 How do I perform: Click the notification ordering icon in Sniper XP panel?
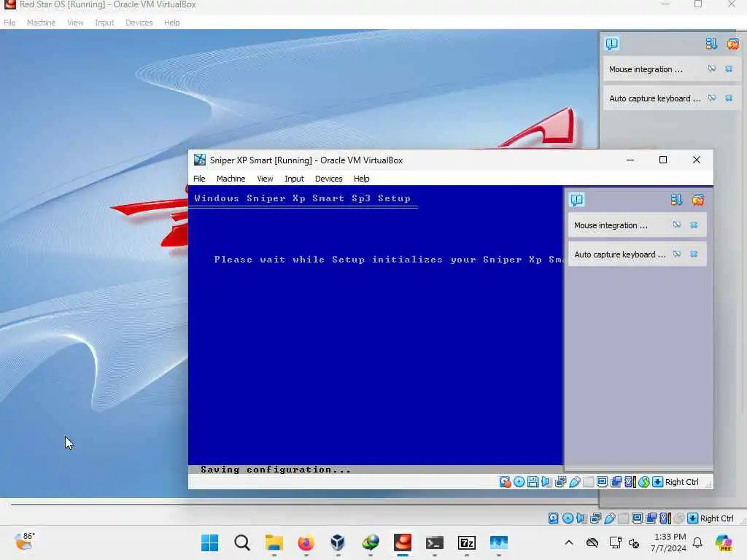676,200
